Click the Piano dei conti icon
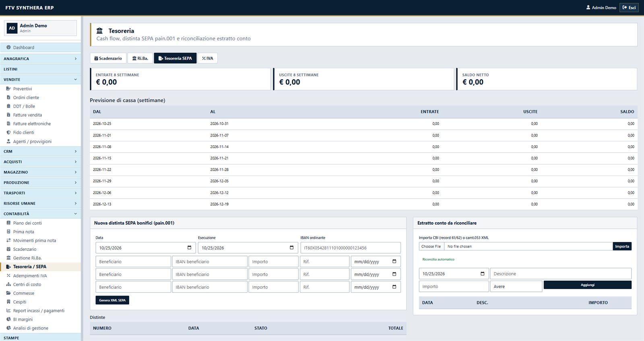Screen dimensions: 644x341 [x=8, y=223]
